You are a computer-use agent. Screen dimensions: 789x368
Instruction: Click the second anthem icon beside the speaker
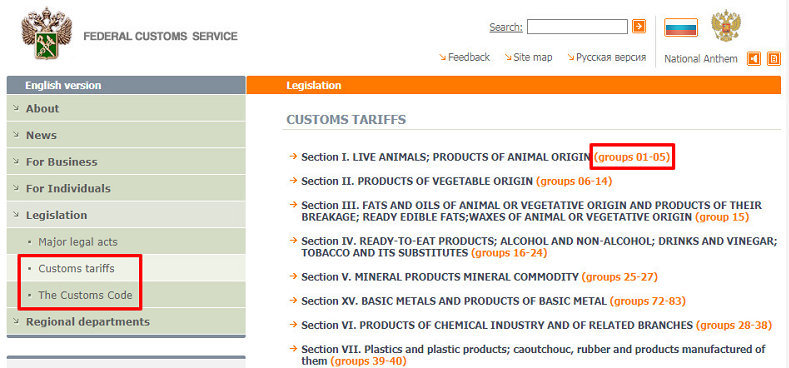click(x=774, y=59)
